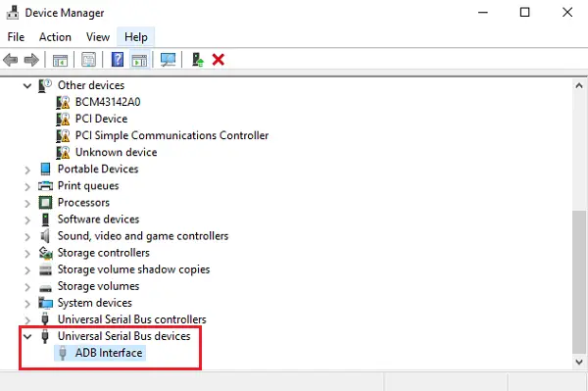Select the Portable Devices label

point(98,170)
